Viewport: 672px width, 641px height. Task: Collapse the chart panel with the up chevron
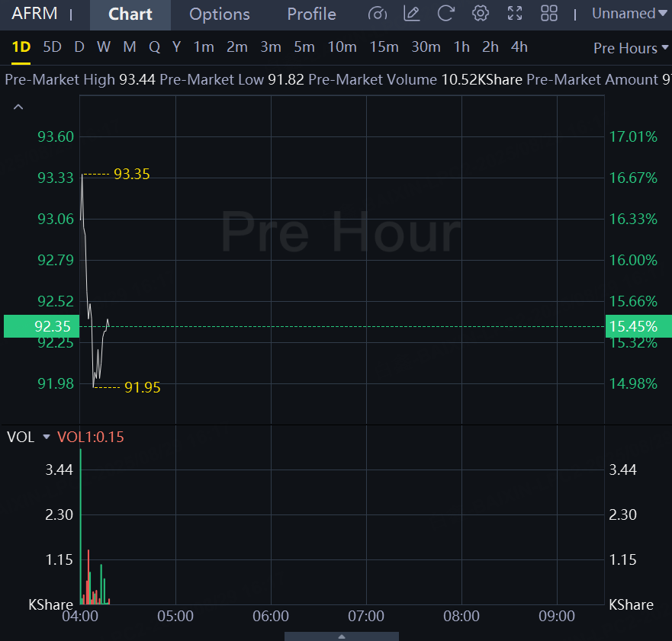click(x=19, y=107)
